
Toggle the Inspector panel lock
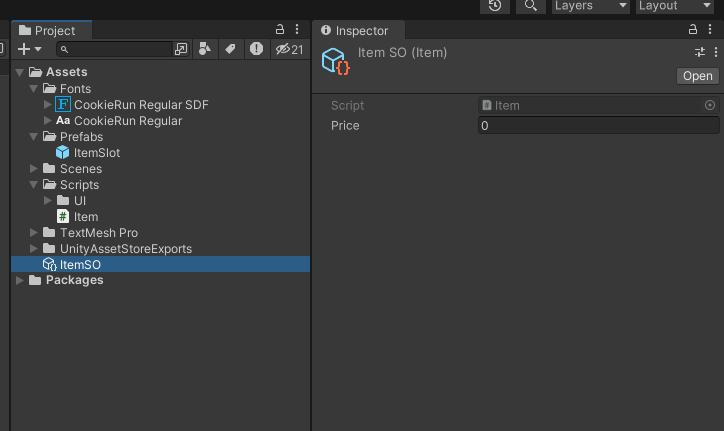[x=693, y=30]
